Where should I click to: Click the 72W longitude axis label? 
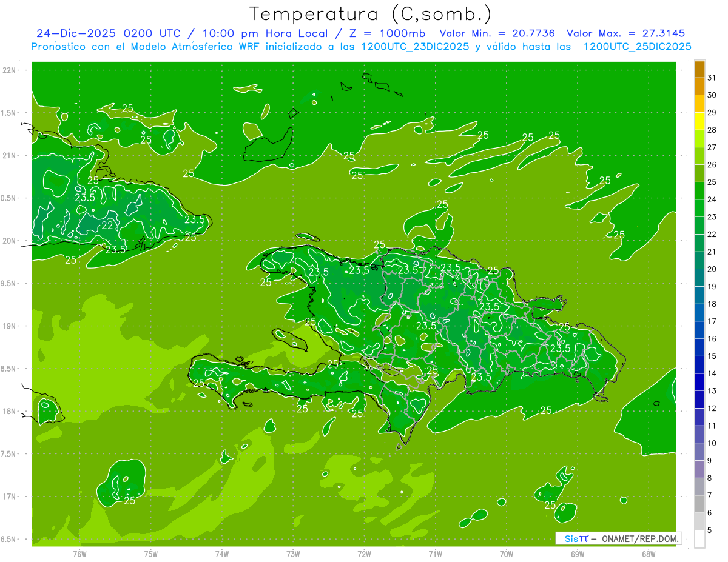coord(364,554)
